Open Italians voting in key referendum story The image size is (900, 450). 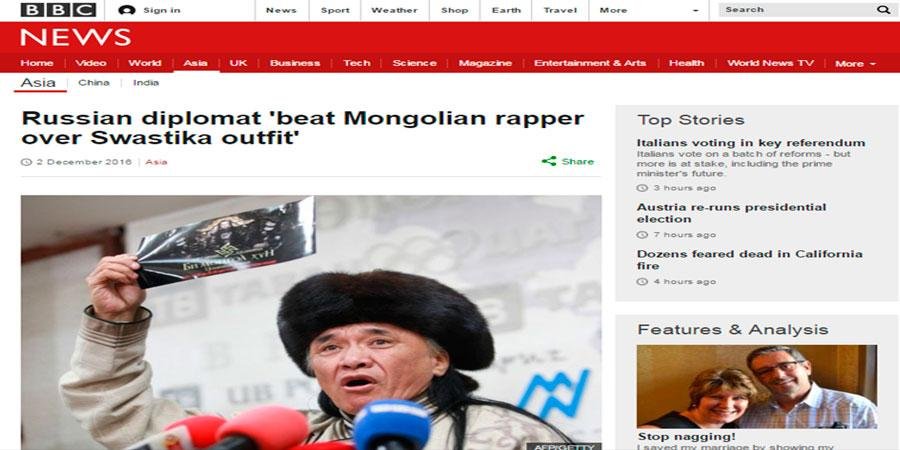751,143
